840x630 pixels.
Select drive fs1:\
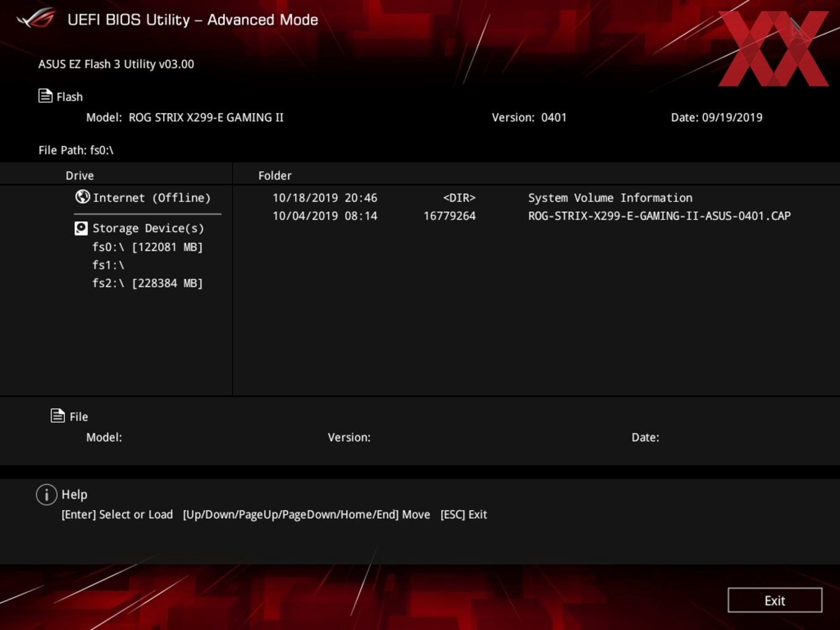click(x=109, y=265)
